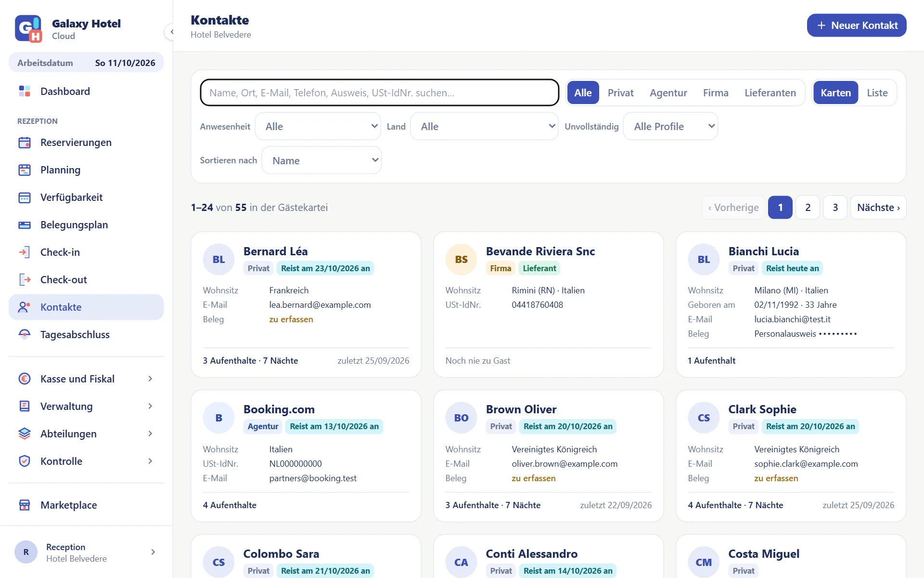Open Dashboard from the sidebar icon

(x=25, y=91)
